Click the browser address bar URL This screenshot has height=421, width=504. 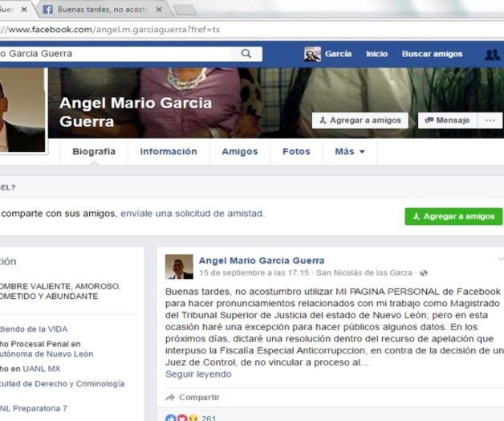110,30
